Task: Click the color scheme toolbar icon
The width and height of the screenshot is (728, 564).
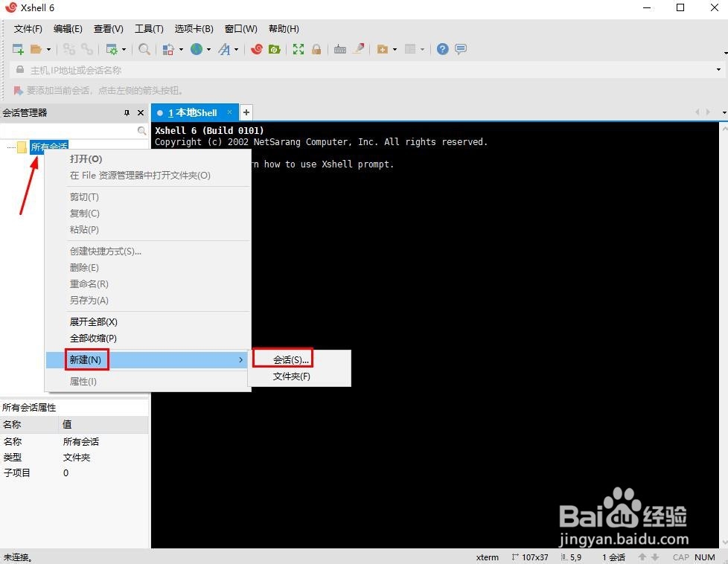Action: [168, 49]
